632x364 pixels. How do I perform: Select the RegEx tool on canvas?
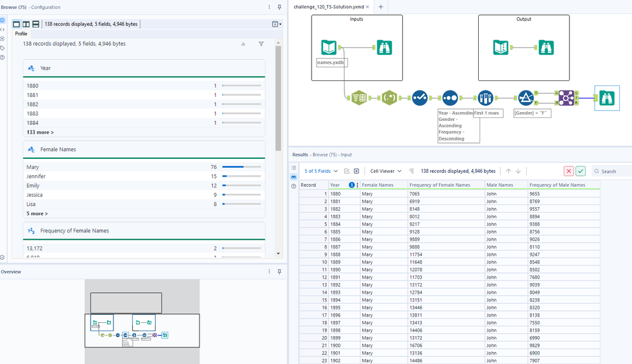point(390,98)
